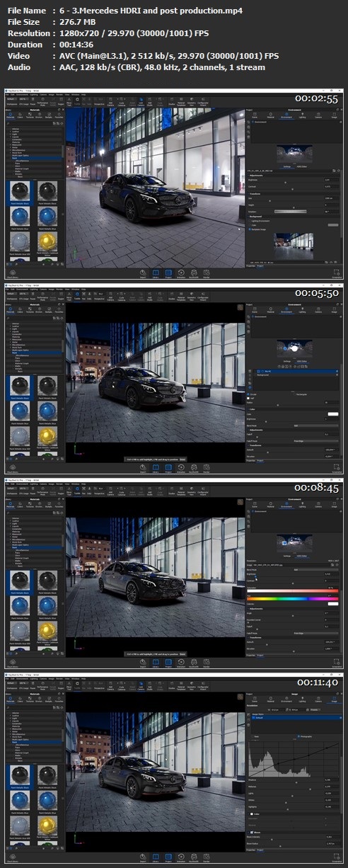The width and height of the screenshot is (348, 868).
Task: Click rainbow hue slider in the 00:08:45 frame
Action: click(x=293, y=599)
